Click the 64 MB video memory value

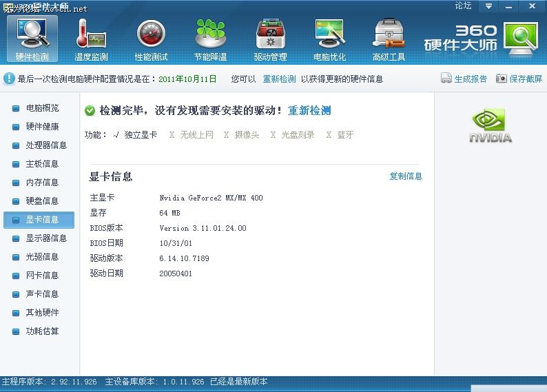point(169,213)
